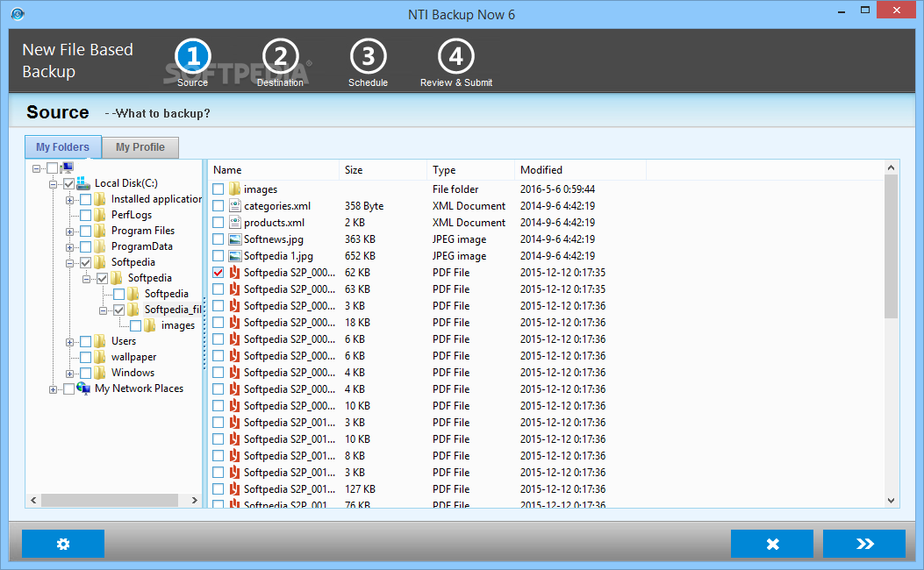Click the PerfLogs folder icon
The image size is (924, 570).
[x=100, y=215]
